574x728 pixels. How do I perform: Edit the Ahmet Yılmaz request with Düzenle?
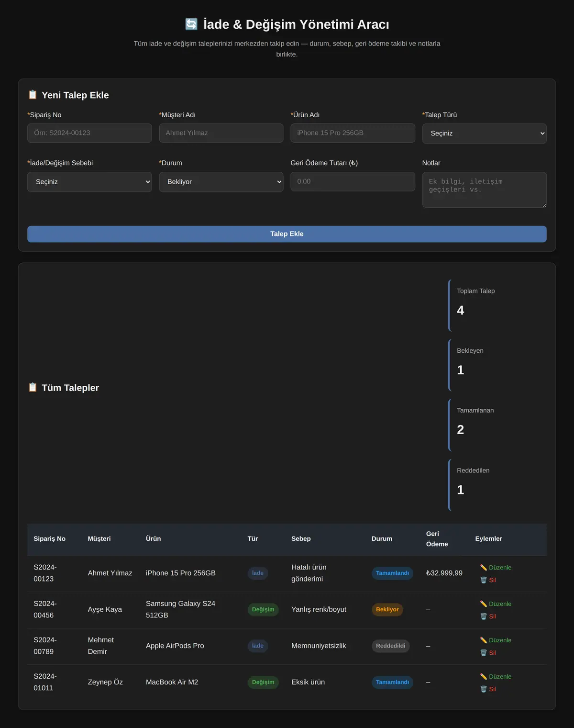496,567
